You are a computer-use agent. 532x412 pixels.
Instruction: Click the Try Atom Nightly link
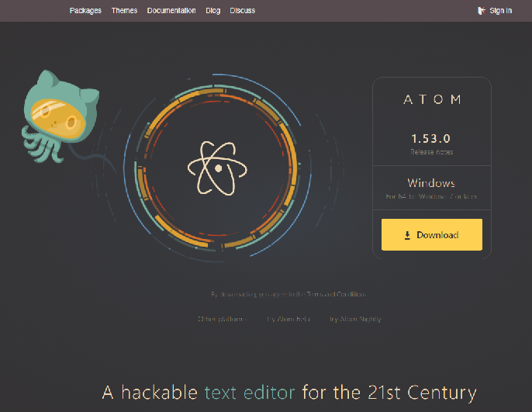pyautogui.click(x=355, y=319)
